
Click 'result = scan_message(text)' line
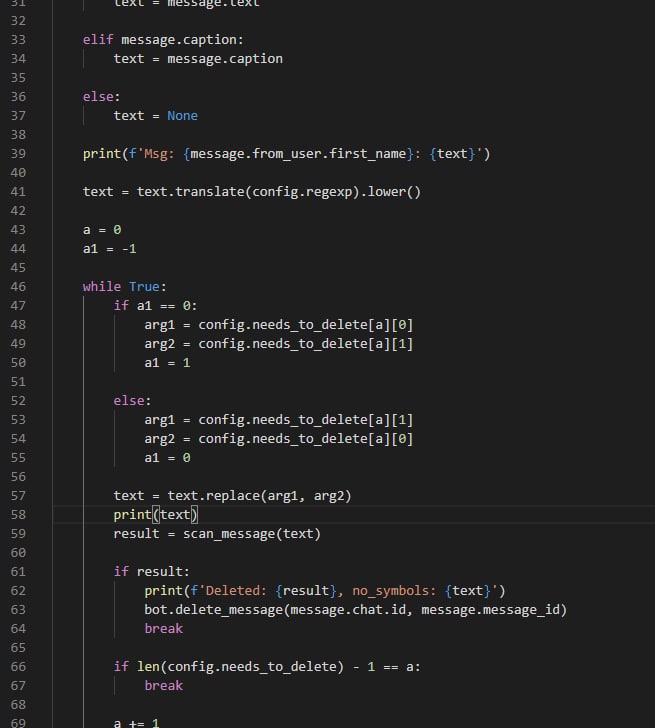click(217, 534)
